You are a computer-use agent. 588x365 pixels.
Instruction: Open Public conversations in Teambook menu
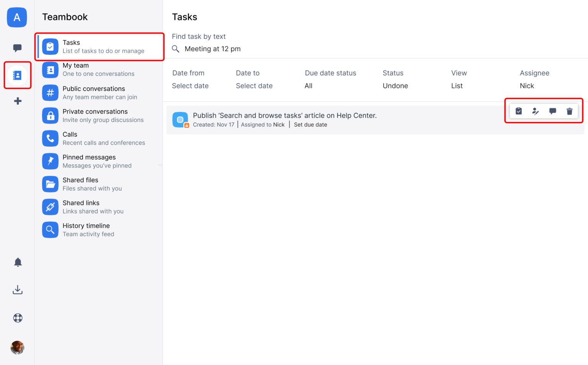point(93,93)
